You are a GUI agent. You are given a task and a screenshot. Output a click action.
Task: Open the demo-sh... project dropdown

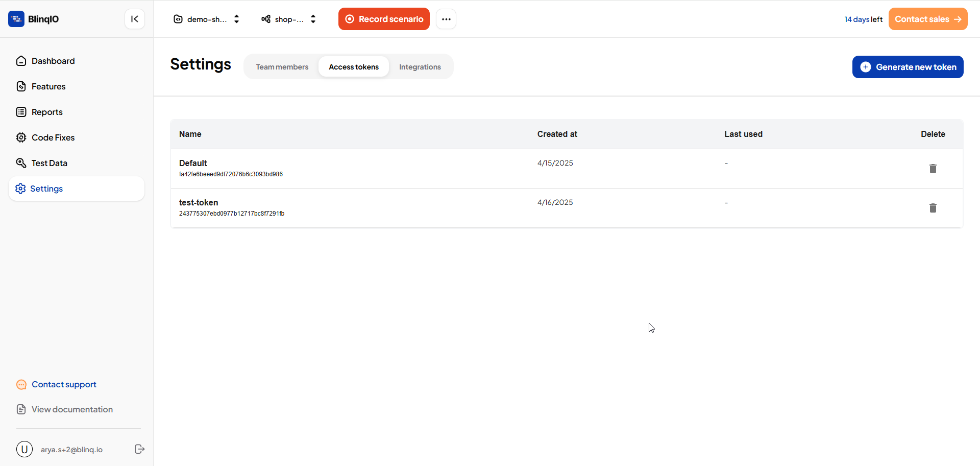pyautogui.click(x=207, y=19)
